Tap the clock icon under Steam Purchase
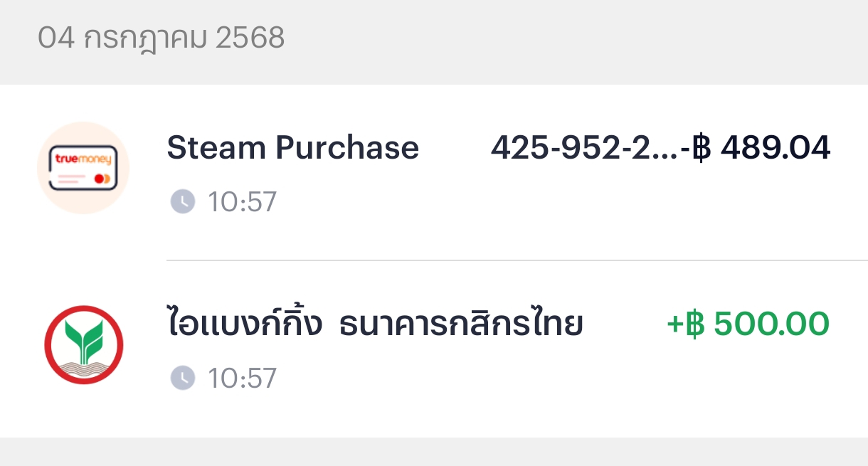This screenshot has width=868, height=466. point(183,202)
